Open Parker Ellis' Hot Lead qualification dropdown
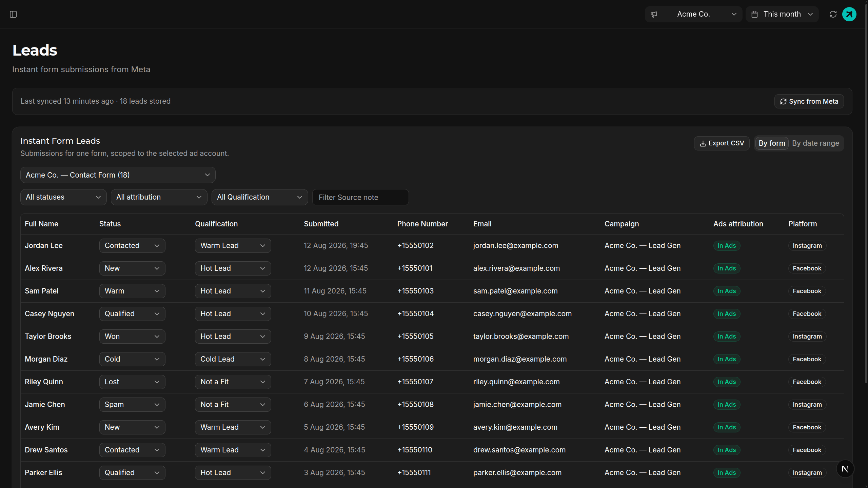This screenshot has height=488, width=868. (x=233, y=473)
